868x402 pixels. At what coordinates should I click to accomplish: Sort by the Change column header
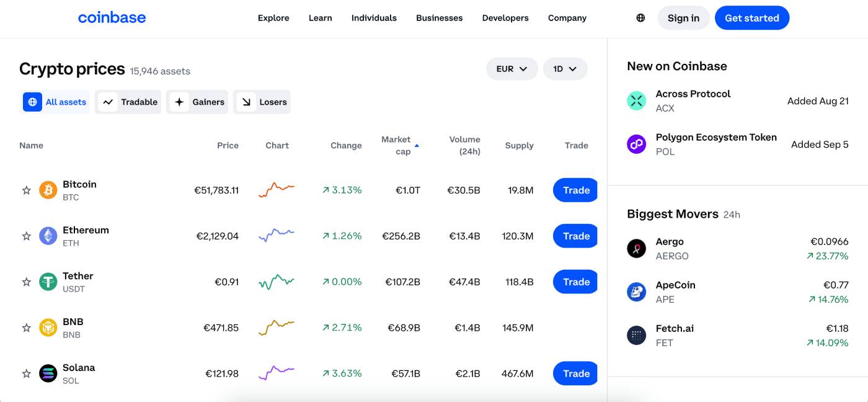tap(346, 145)
